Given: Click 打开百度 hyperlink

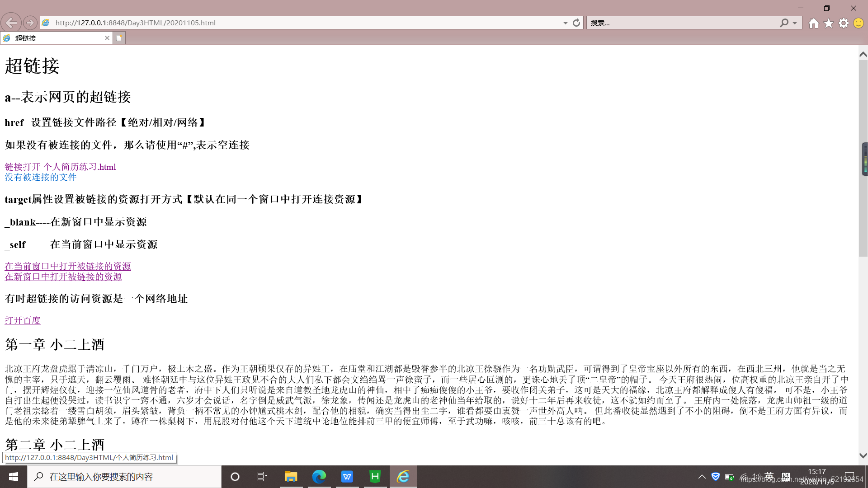Looking at the screenshot, I should (x=22, y=320).
